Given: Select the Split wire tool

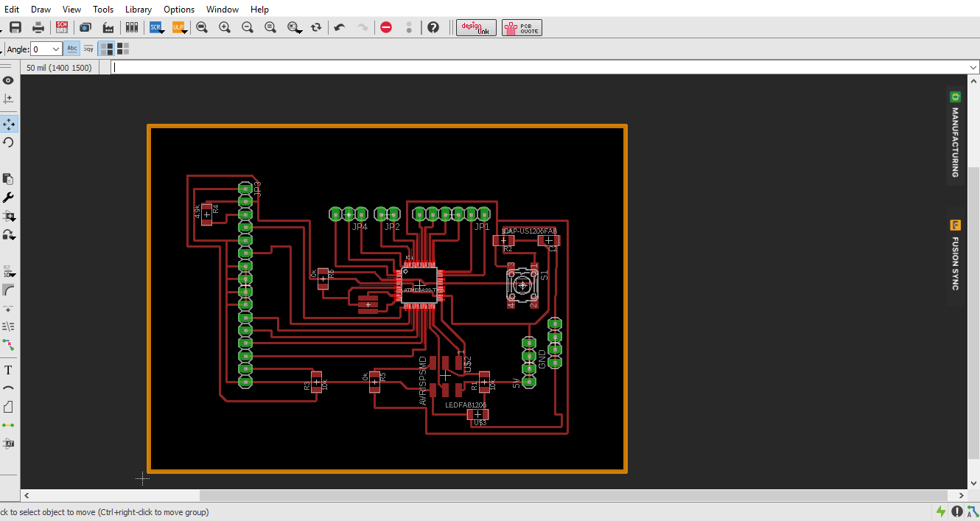Looking at the screenshot, I should pos(9,308).
